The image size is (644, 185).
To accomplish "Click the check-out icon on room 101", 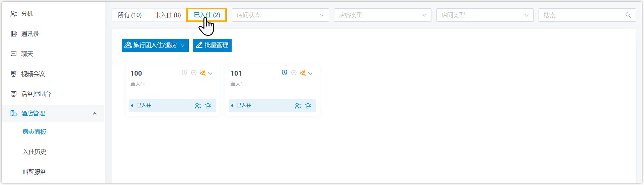I will (x=308, y=106).
